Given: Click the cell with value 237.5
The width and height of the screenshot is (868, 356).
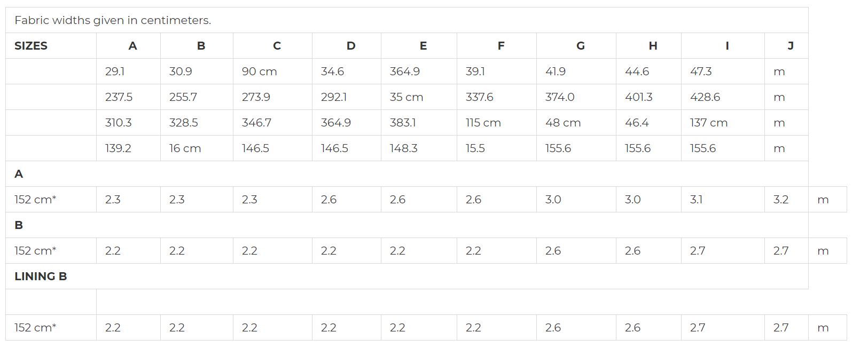Looking at the screenshot, I should click(x=119, y=97).
